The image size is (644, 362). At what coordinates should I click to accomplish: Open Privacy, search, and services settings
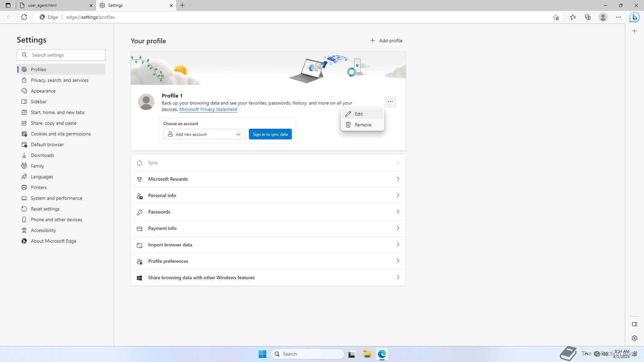(61, 80)
